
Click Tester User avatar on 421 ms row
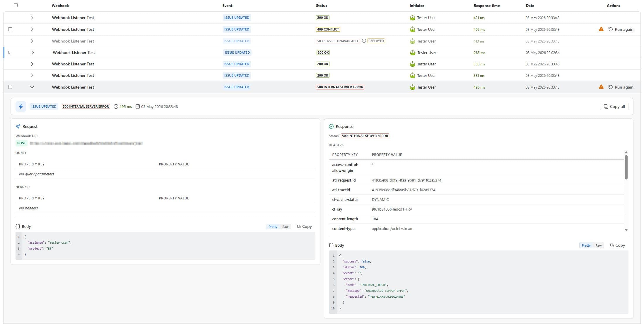coord(412,18)
